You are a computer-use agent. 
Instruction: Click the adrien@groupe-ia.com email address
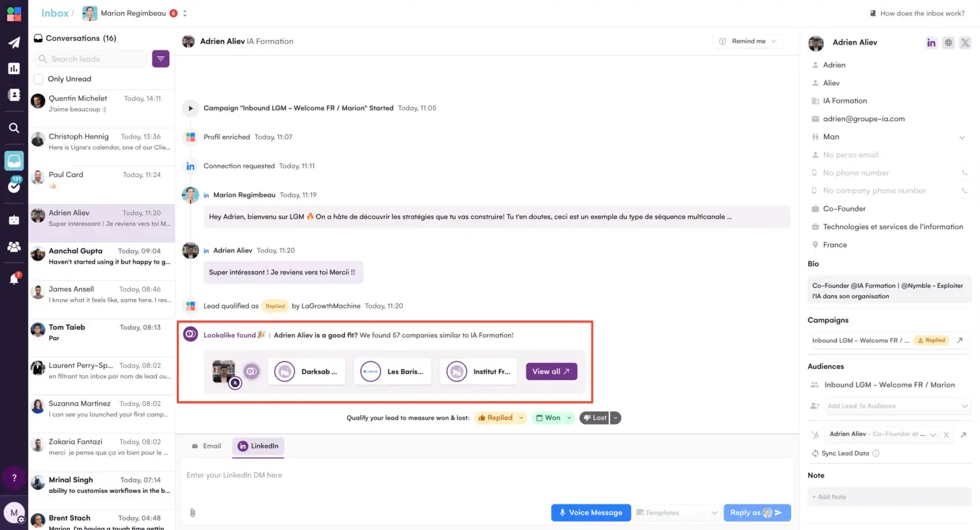864,119
